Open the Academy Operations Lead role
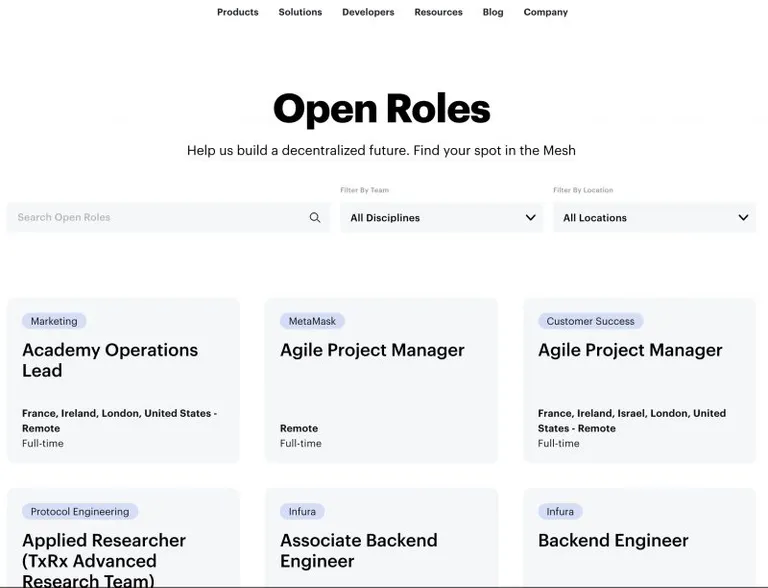Screen dimensions: 768x588 click(123, 380)
